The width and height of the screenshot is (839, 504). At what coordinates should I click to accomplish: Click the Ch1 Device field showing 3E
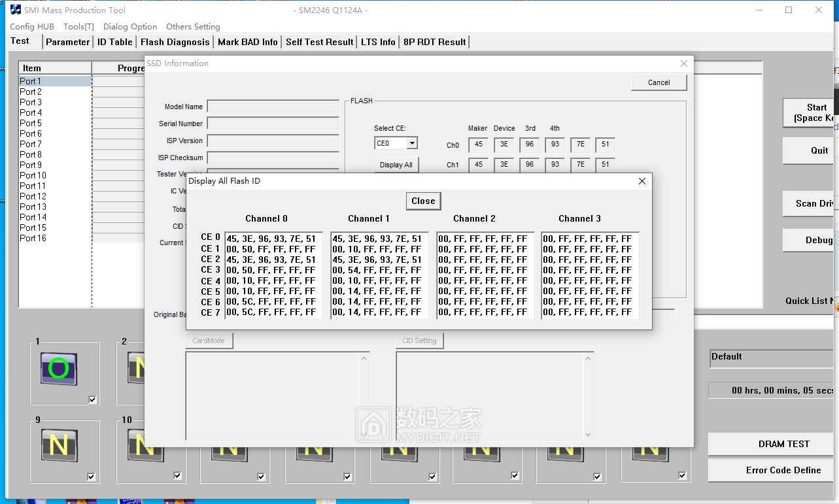[x=504, y=165]
